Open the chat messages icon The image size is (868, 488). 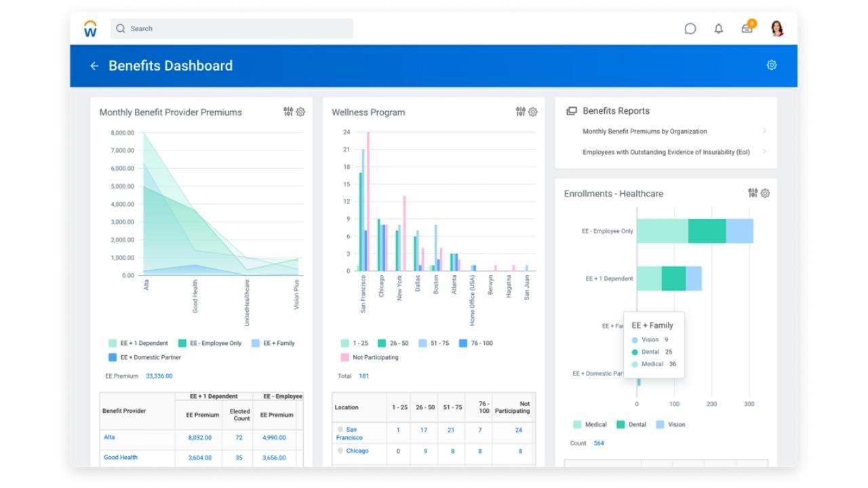click(690, 28)
